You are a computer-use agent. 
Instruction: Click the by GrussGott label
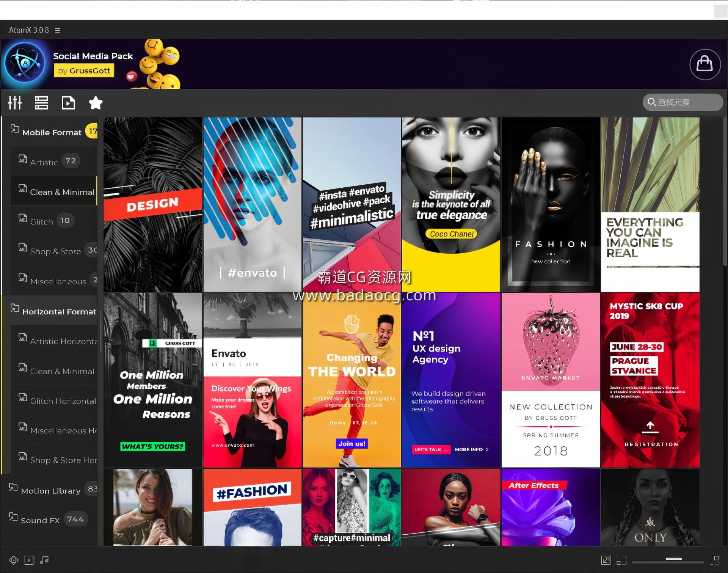[84, 71]
